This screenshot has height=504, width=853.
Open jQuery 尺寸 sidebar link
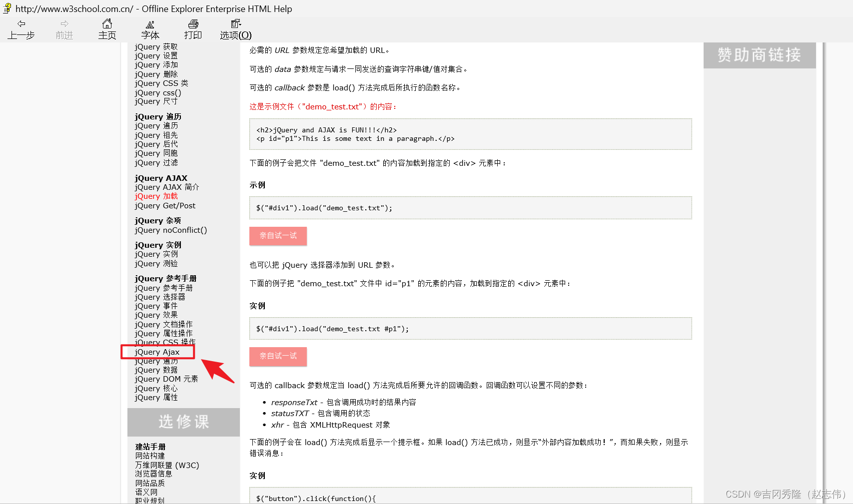pos(156,101)
